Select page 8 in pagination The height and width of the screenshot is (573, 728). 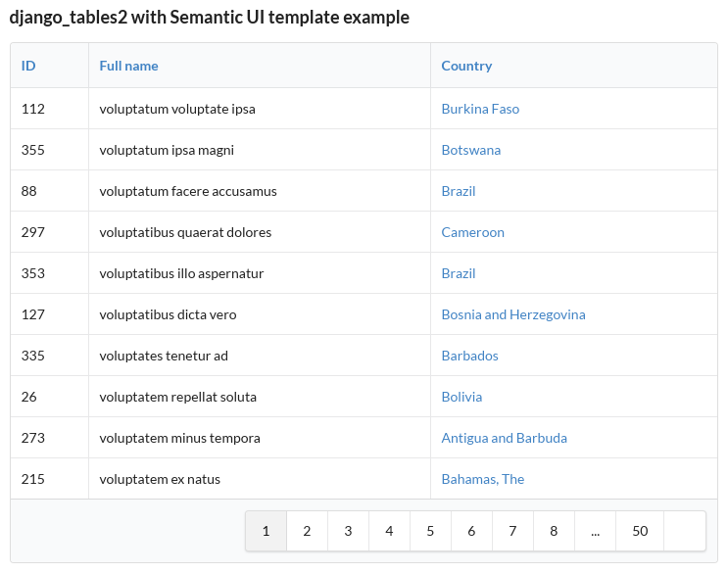click(554, 531)
